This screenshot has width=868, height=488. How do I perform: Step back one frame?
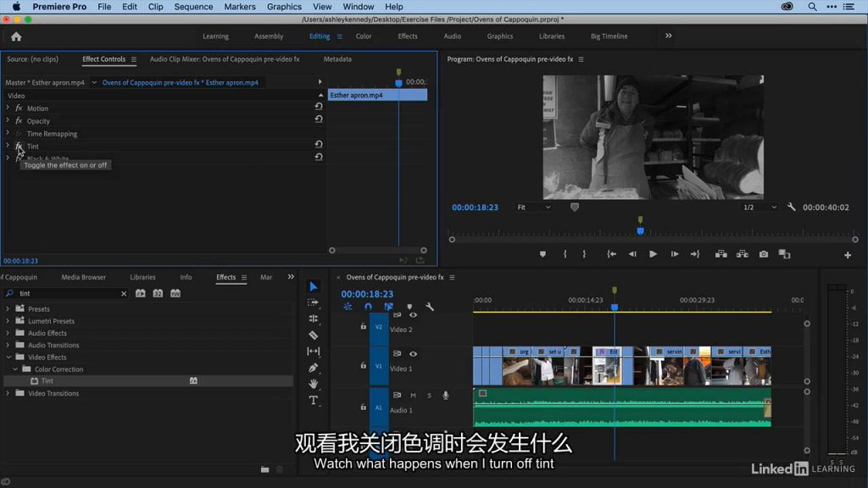coord(632,254)
